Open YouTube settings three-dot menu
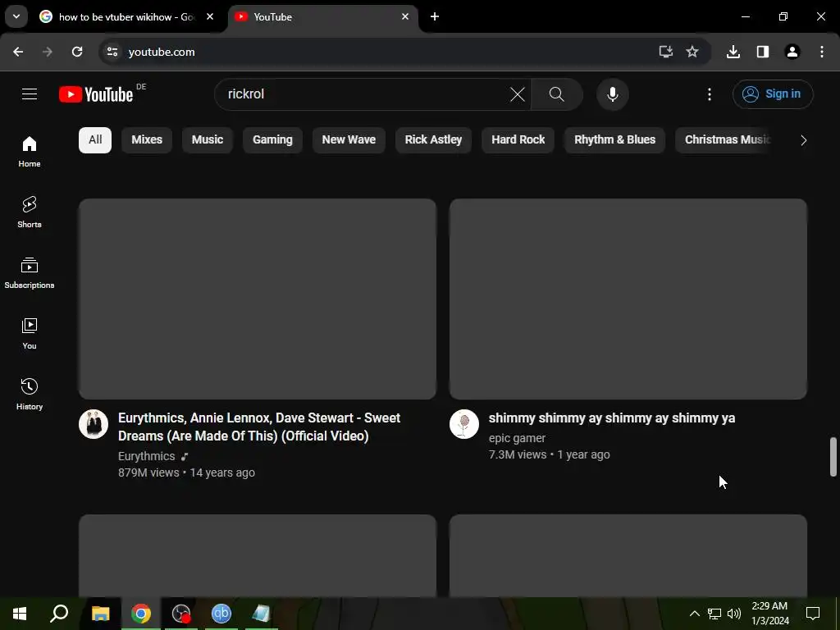 pos(710,94)
